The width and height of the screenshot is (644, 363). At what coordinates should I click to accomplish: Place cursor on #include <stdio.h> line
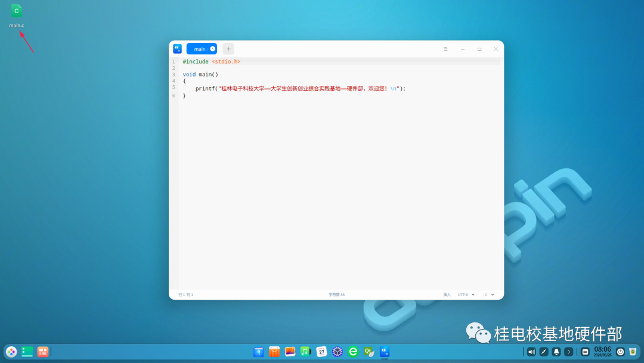point(212,61)
